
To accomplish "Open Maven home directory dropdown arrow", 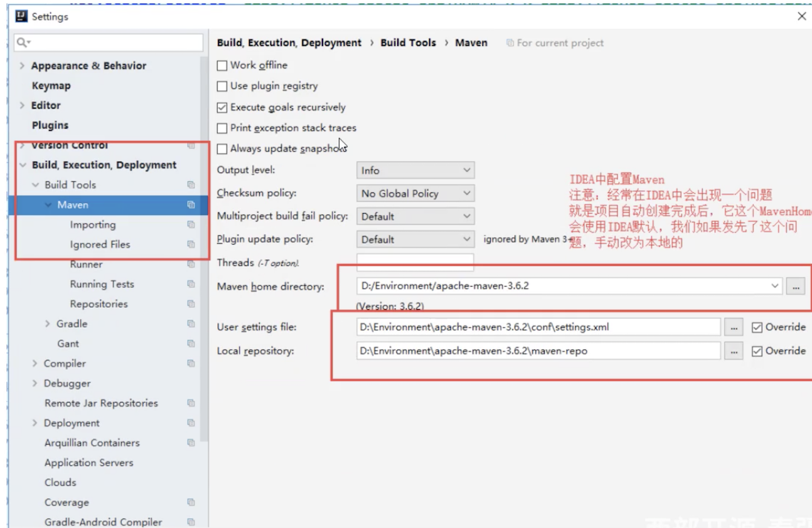I will [x=775, y=286].
